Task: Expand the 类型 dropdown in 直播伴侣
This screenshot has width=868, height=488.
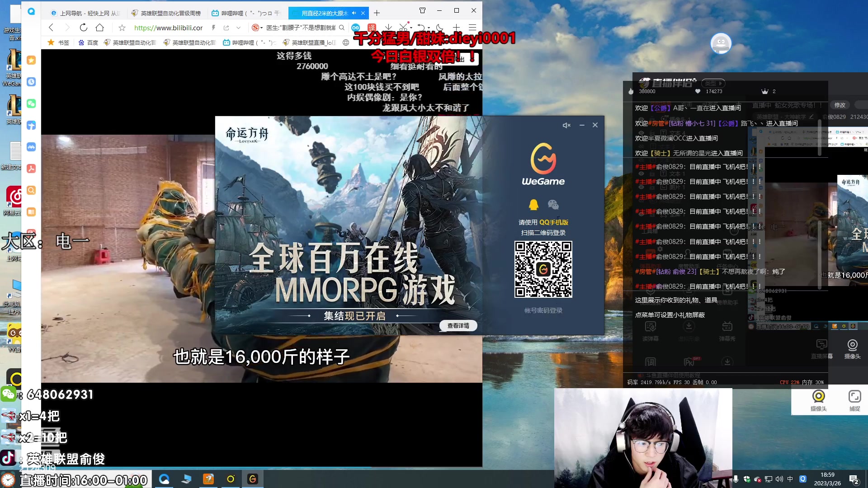Action: point(713,83)
